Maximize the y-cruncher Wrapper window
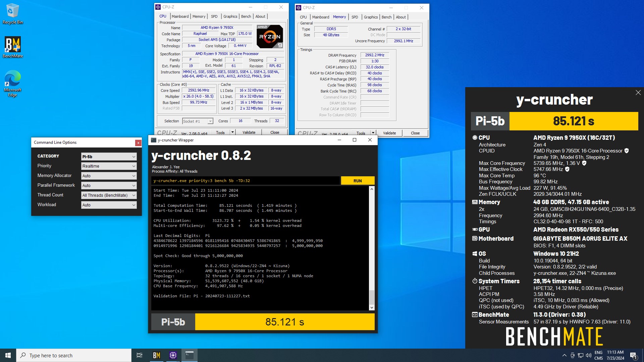The image size is (644, 362). [x=355, y=140]
